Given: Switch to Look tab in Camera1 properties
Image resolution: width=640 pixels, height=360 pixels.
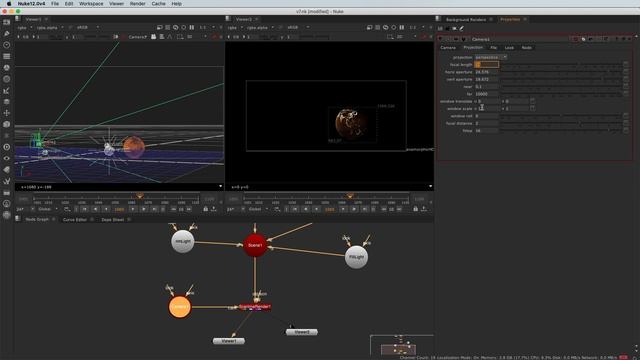Looking at the screenshot, I should click(509, 48).
